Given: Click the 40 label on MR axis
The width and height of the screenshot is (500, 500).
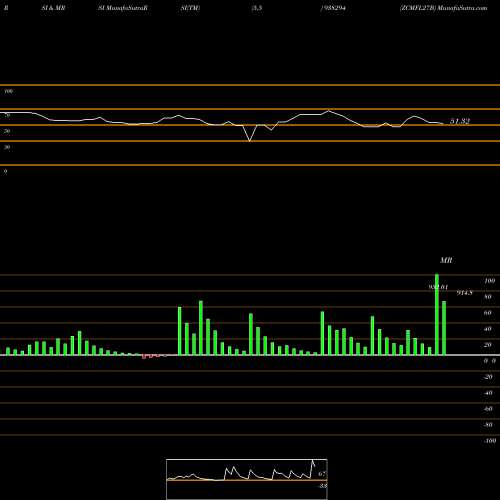Looking at the screenshot, I should click(x=488, y=329).
